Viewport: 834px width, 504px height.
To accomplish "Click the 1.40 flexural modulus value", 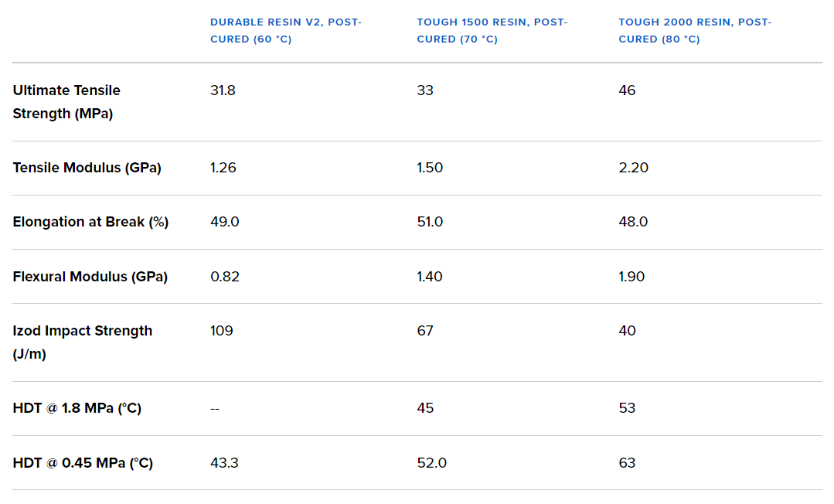I will pyautogui.click(x=430, y=277).
